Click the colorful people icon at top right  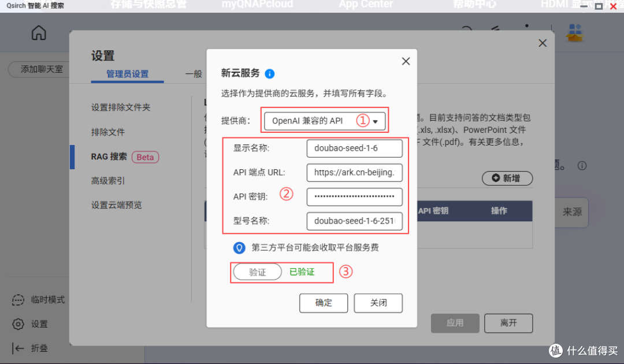coord(575,32)
